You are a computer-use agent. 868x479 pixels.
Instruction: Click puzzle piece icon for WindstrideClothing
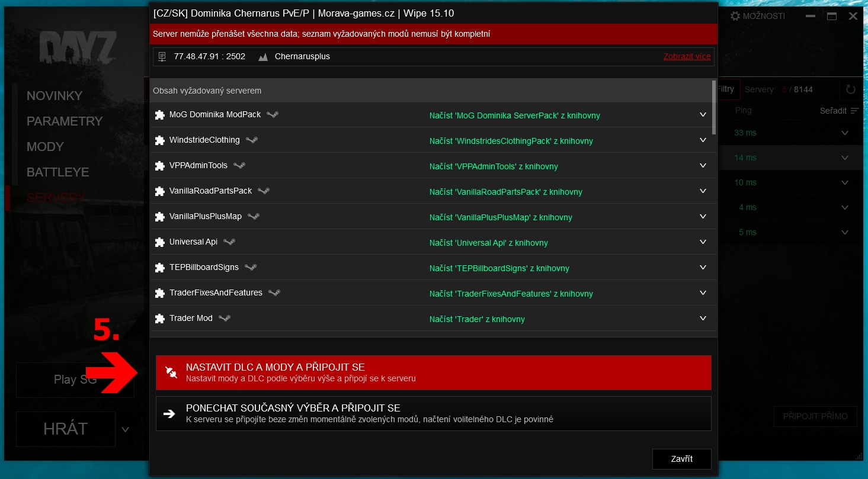point(159,141)
